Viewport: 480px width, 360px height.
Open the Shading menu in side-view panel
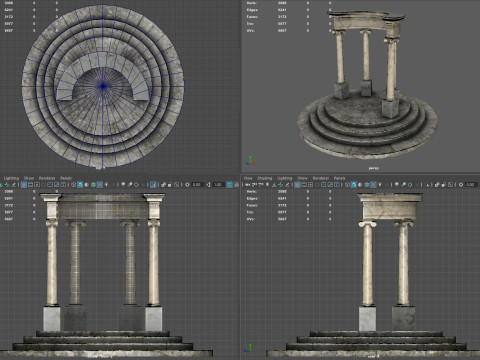click(265, 178)
